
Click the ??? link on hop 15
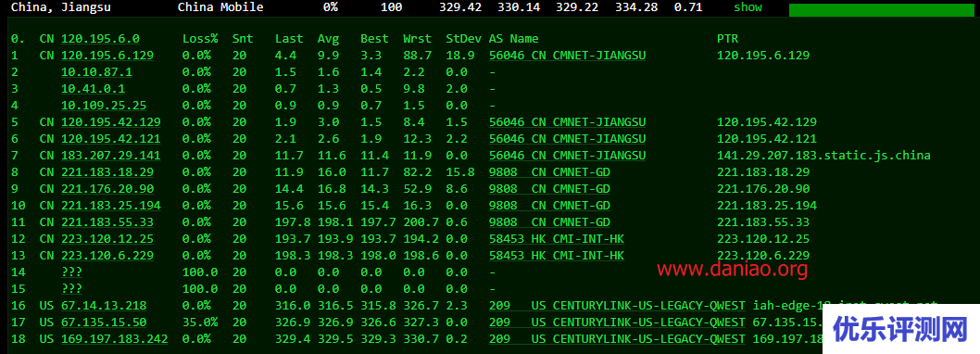tap(72, 289)
